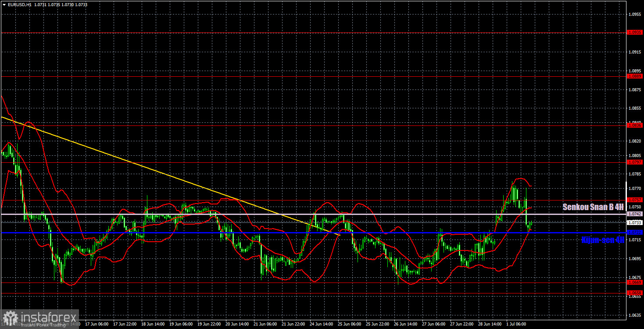Click the 1.0855 price axis label
The image size is (644, 329).
tap(635, 108)
